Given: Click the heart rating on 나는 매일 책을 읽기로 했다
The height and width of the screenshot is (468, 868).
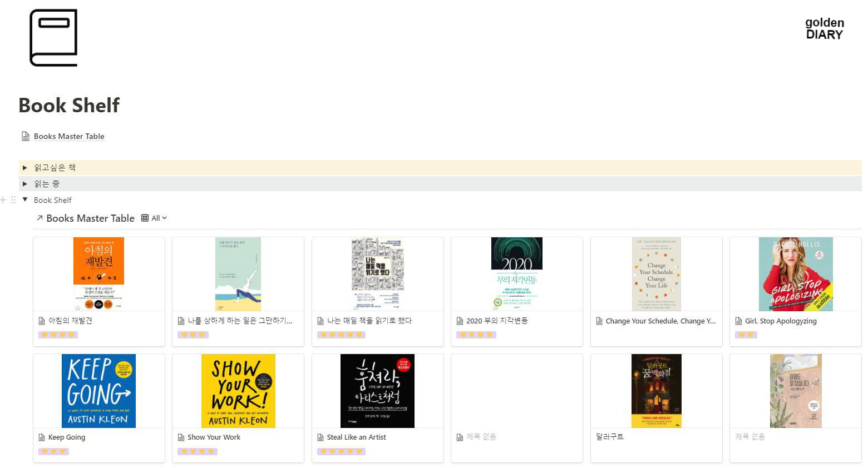Looking at the screenshot, I should click(341, 335).
